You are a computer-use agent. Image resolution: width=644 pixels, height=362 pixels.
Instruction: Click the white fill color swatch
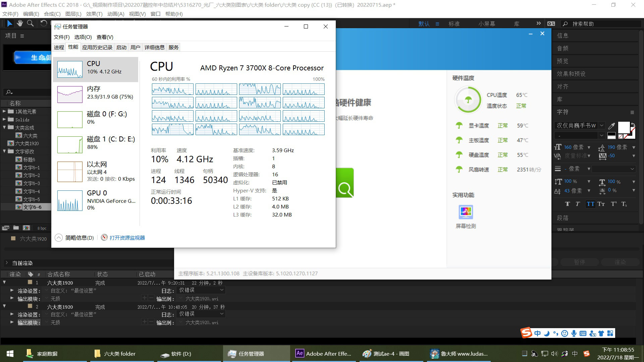point(624,127)
